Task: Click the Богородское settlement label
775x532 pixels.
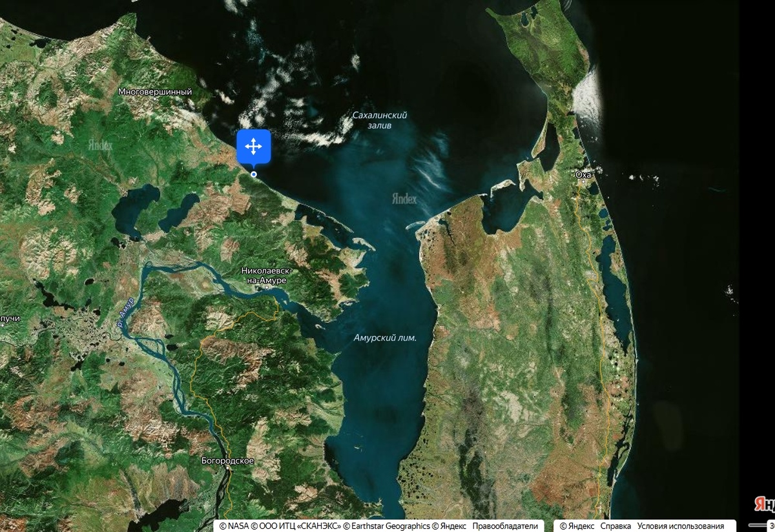Action: point(229,461)
